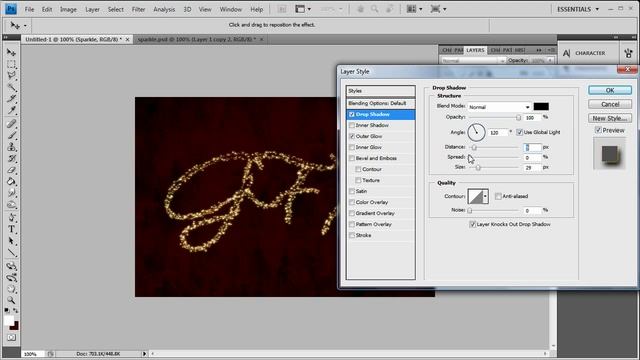640x360 pixels.
Task: Select the Line shape tool
Action: coord(11,252)
